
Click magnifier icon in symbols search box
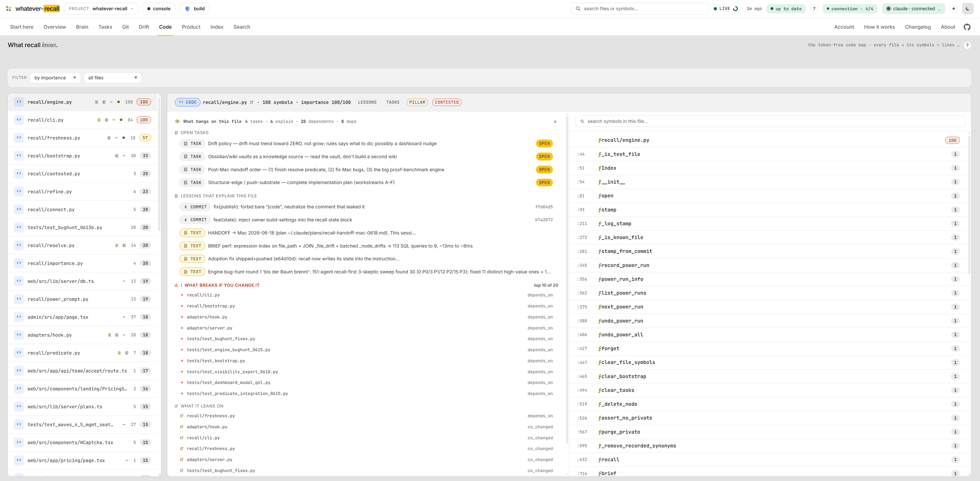(x=582, y=122)
